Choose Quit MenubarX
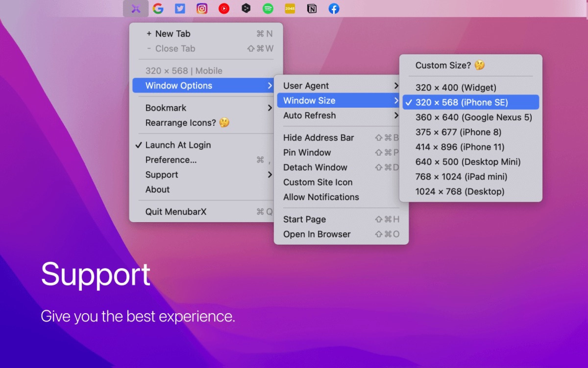The width and height of the screenshot is (588, 368). coord(176,212)
